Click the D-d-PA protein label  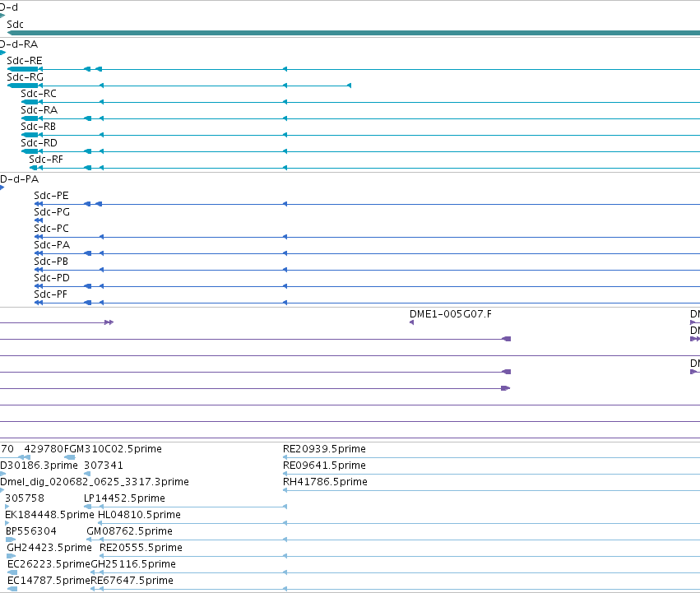(19, 179)
